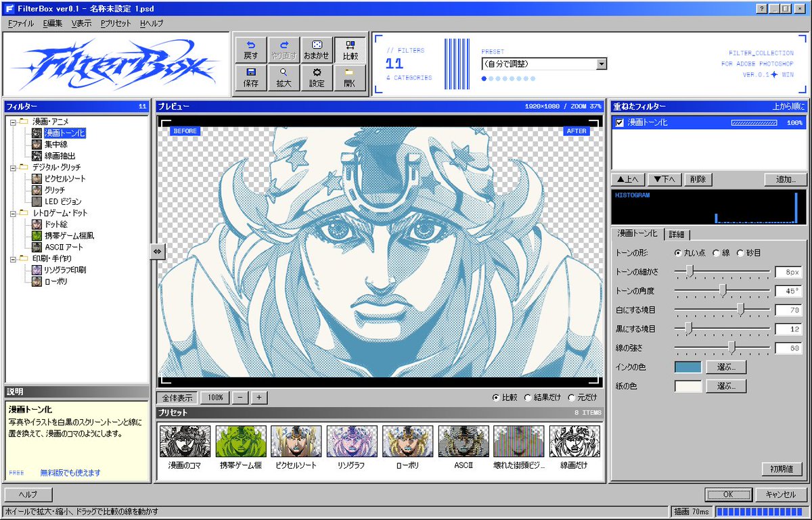Click the トーンの角度 slider thumb
This screenshot has width=812, height=520.
point(723,290)
